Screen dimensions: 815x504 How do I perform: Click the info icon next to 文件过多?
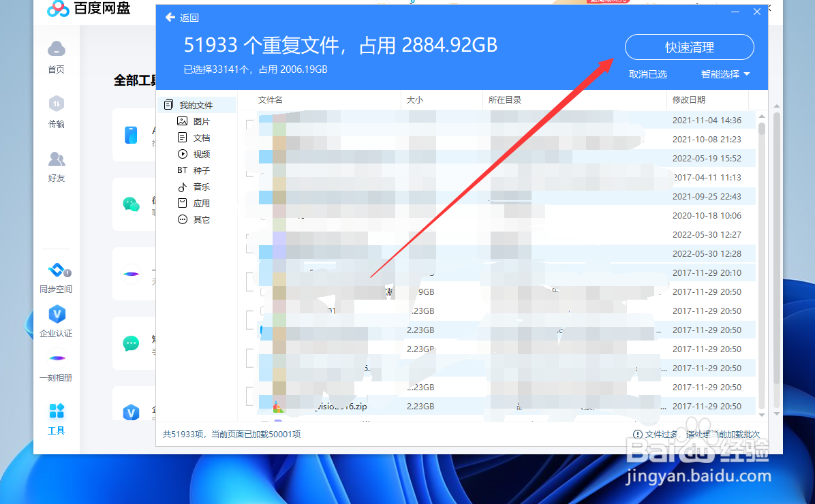click(x=637, y=435)
